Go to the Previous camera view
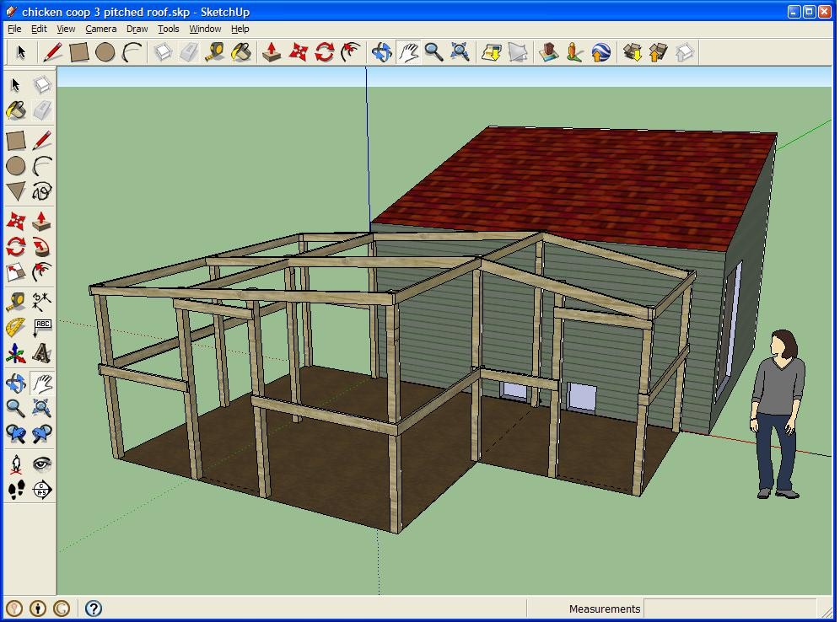Screen dimensions: 840x622 point(15,433)
